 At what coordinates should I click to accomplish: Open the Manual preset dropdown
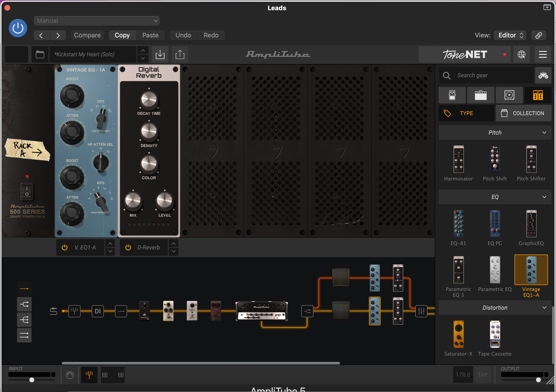[97, 21]
